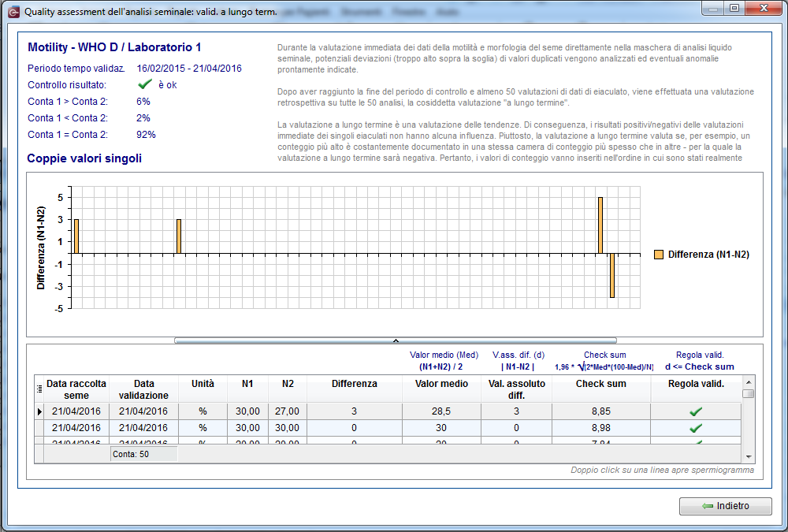This screenshot has height=532, width=788.
Task: Click the app icon in title bar
Action: pos(13,12)
